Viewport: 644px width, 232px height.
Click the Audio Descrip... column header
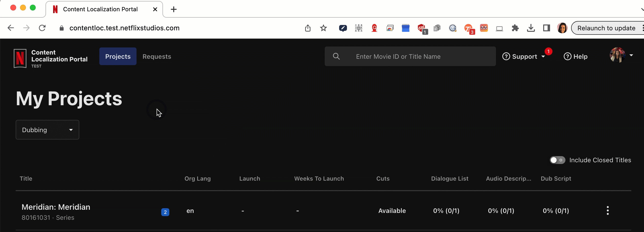coord(508,178)
